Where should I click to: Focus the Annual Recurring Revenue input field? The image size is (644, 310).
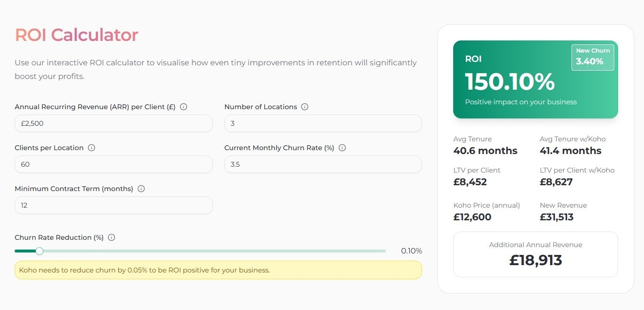113,123
